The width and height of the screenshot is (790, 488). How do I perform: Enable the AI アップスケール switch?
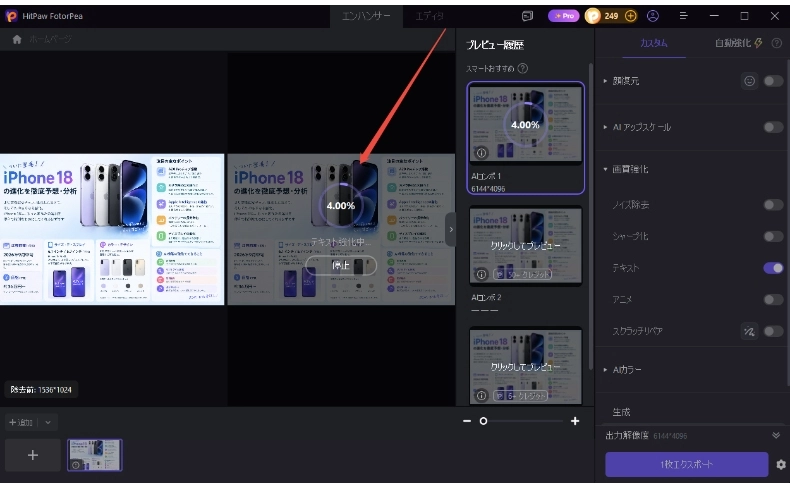[773, 127]
